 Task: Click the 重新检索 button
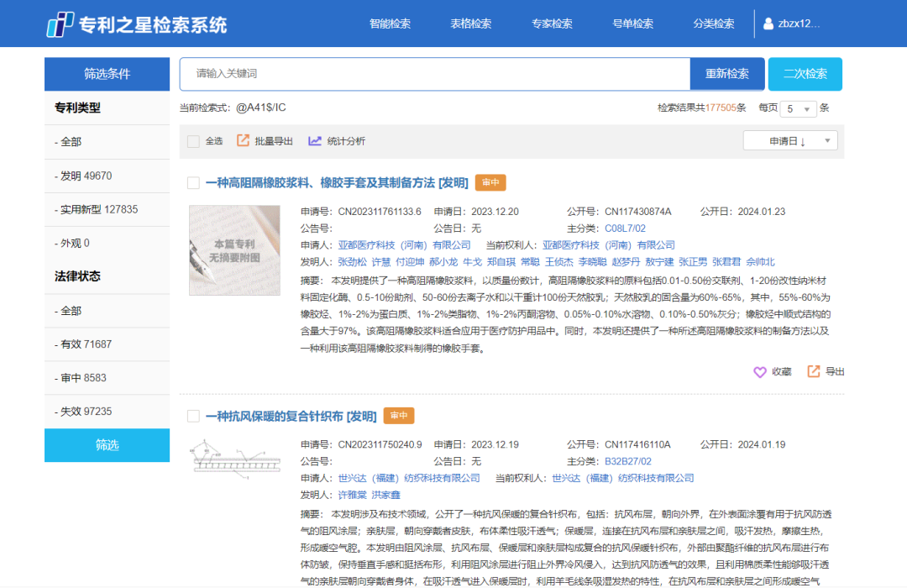pyautogui.click(x=727, y=74)
